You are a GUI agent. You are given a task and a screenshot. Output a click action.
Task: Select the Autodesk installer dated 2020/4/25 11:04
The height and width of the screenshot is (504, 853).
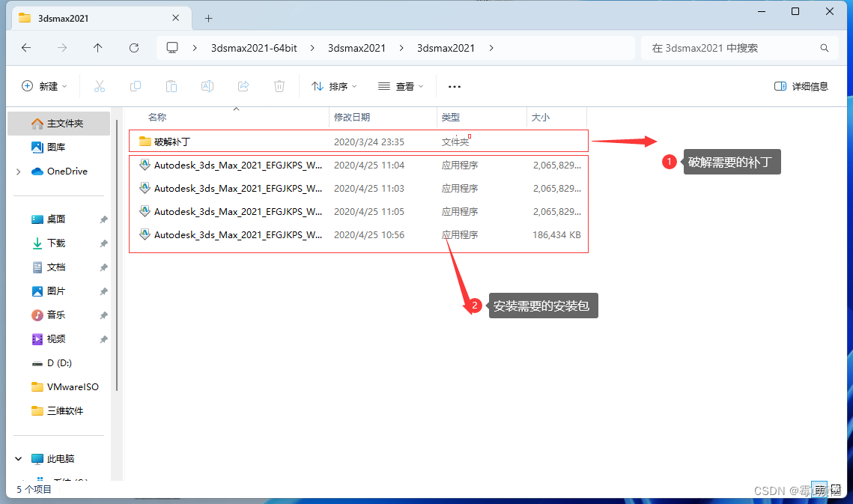pyautogui.click(x=359, y=165)
